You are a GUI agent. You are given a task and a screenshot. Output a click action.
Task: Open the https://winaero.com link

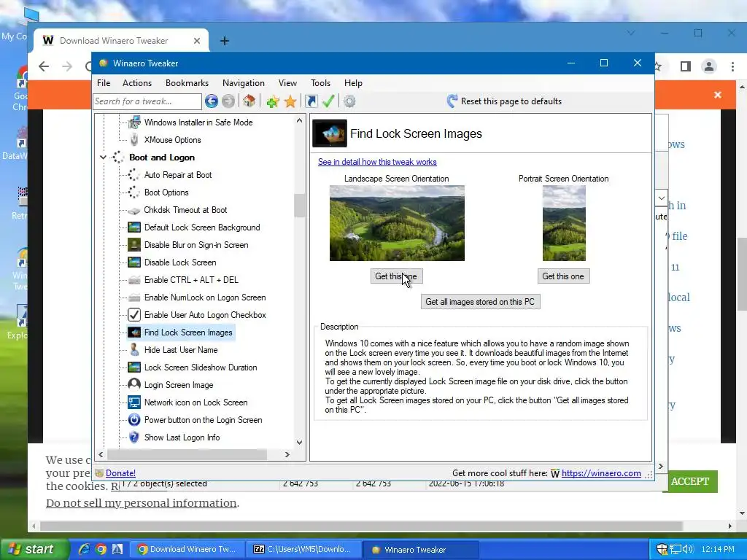601,472
